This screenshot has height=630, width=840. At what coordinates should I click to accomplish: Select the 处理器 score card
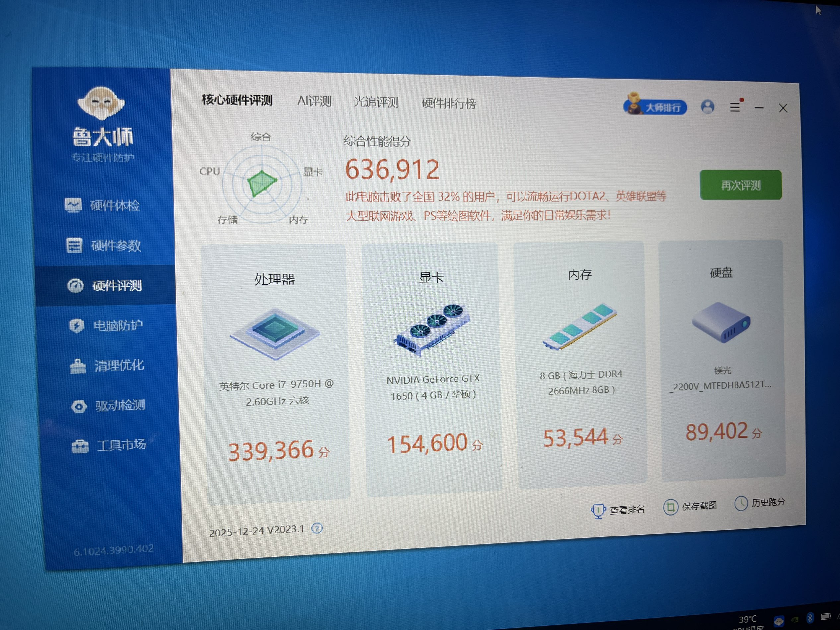tap(276, 372)
